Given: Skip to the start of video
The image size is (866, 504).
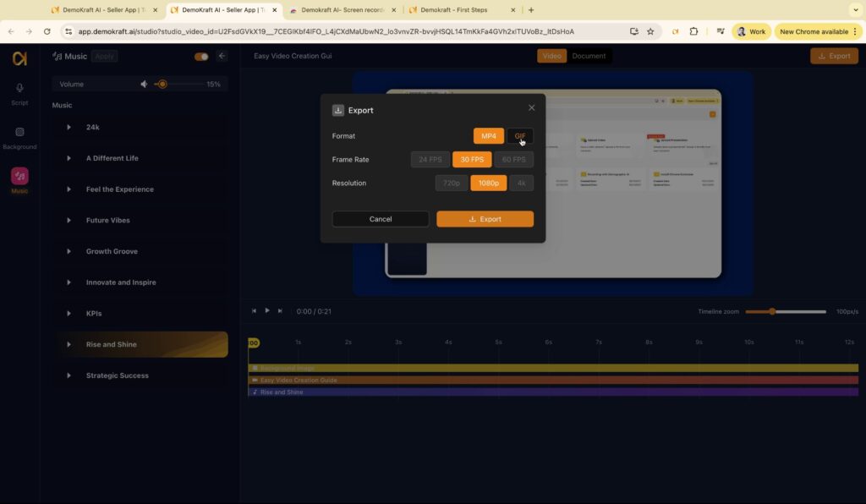Looking at the screenshot, I should tap(254, 311).
